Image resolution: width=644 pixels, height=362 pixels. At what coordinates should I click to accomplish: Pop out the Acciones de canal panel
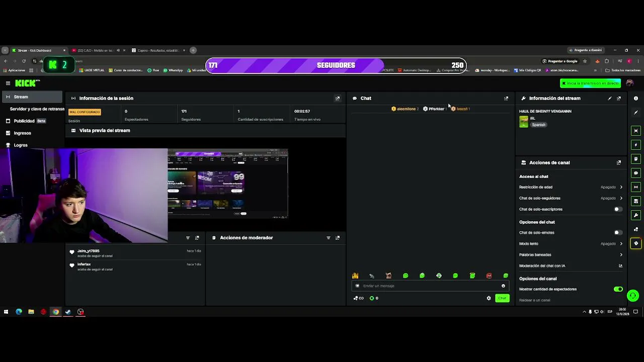tap(619, 163)
